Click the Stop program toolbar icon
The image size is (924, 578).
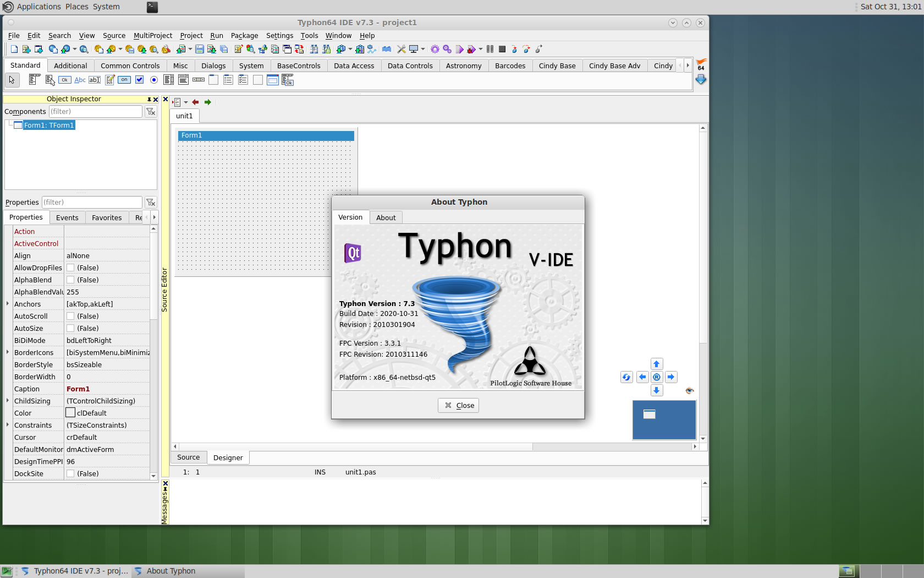502,49
